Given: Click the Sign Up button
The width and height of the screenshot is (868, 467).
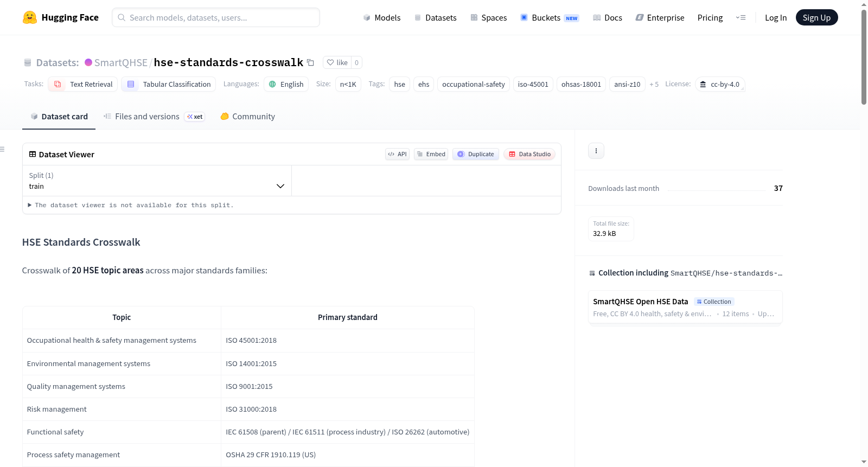Looking at the screenshot, I should pos(816,17).
